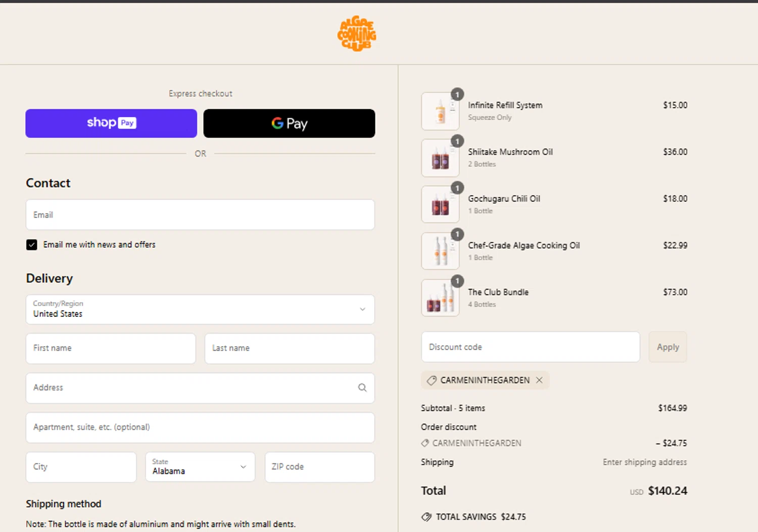758x532 pixels.
Task: Click the Infinite Refill System thumbnail
Action: point(440,111)
